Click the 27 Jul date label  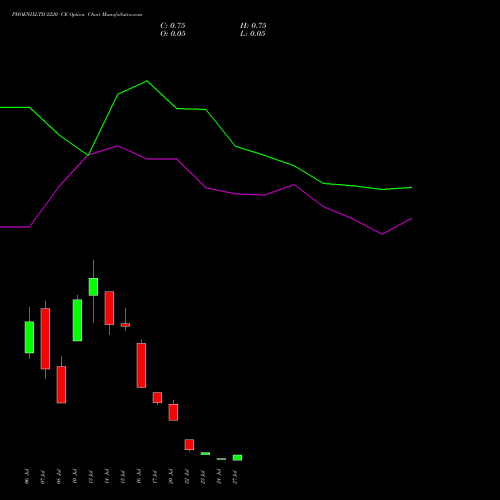tap(235, 476)
